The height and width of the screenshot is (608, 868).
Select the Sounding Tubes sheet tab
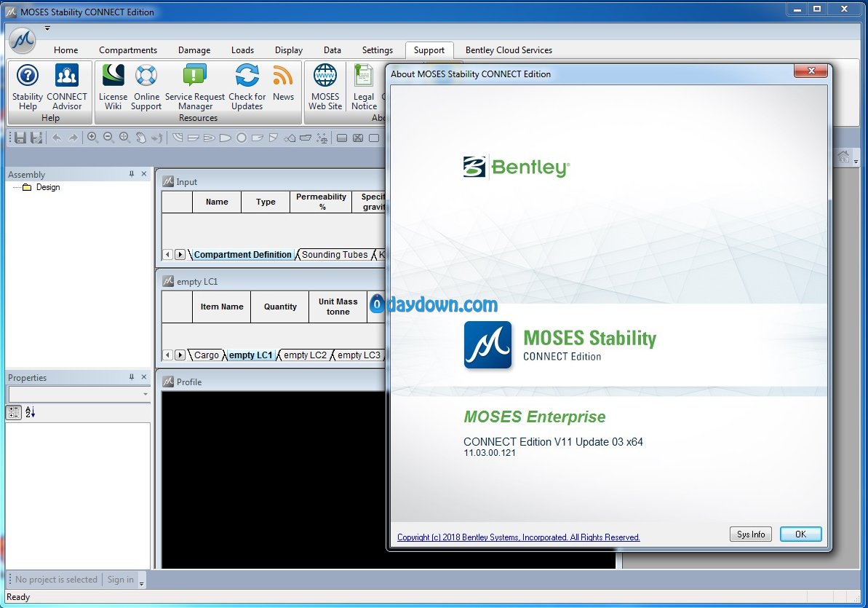[x=335, y=254]
